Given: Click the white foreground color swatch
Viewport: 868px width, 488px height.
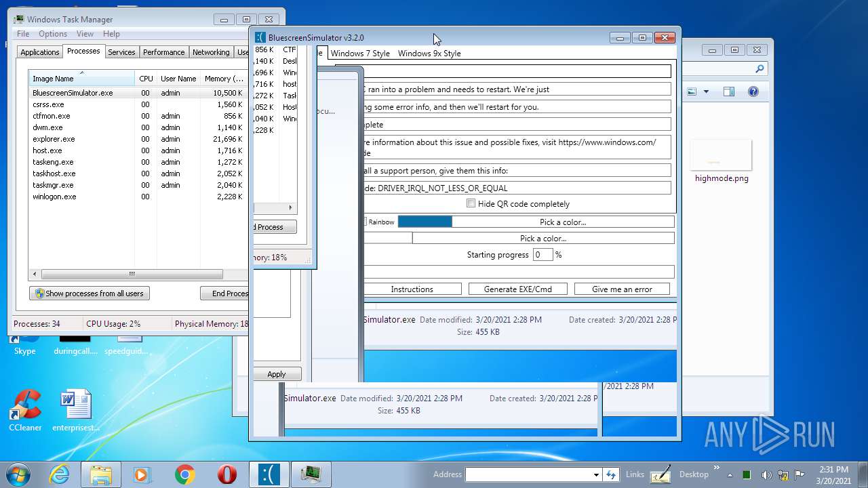Looking at the screenshot, I should 387,238.
